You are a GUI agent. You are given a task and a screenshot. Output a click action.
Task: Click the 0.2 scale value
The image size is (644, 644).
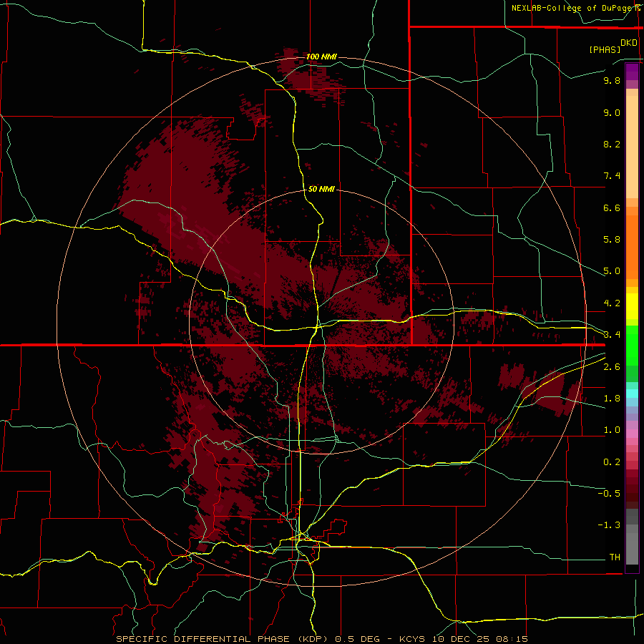click(612, 462)
